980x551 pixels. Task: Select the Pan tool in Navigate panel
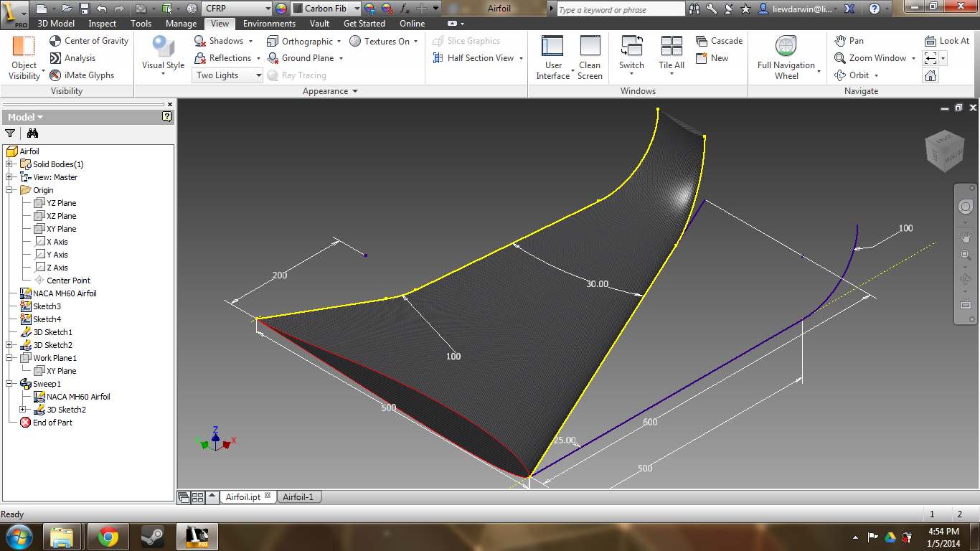849,40
